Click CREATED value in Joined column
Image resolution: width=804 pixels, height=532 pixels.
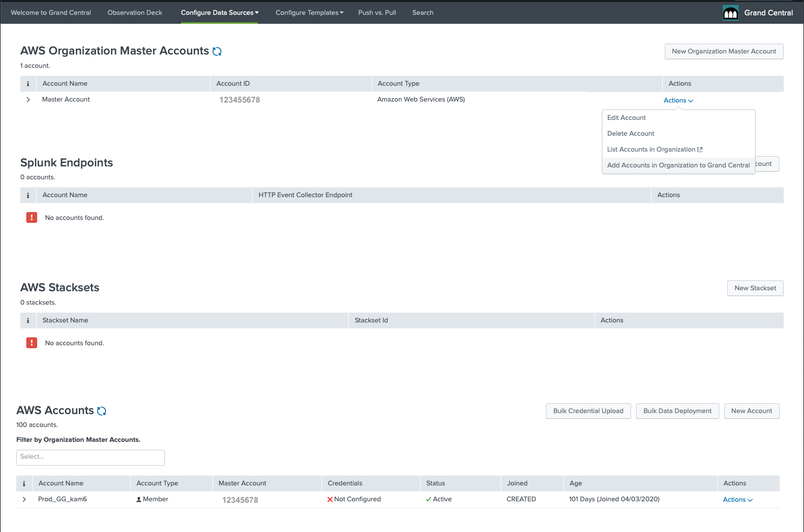(x=521, y=499)
